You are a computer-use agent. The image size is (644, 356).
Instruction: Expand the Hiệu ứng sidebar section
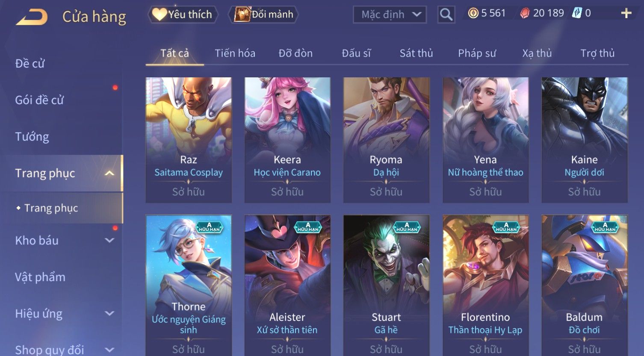109,314
